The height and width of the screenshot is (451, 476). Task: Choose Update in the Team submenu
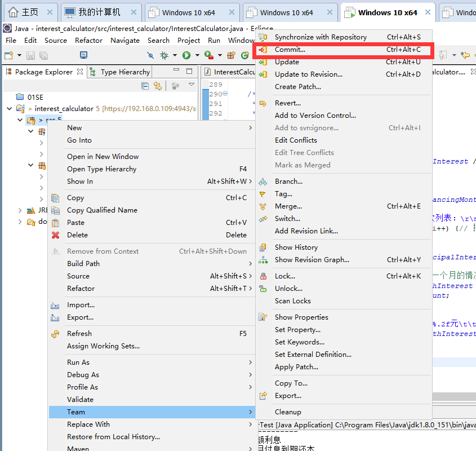pos(343,62)
